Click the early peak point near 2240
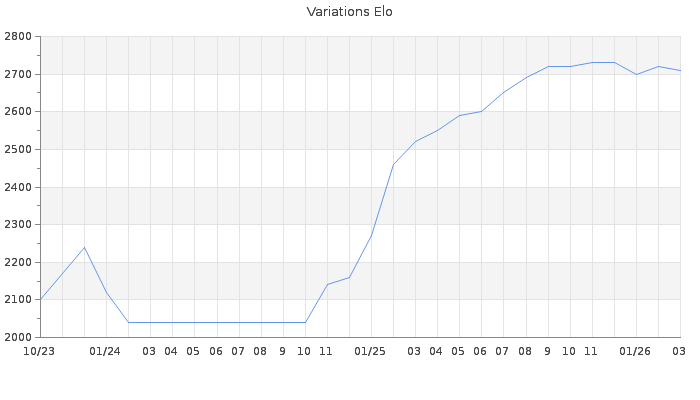Image resolution: width=700 pixels, height=400 pixels. [x=84, y=247]
